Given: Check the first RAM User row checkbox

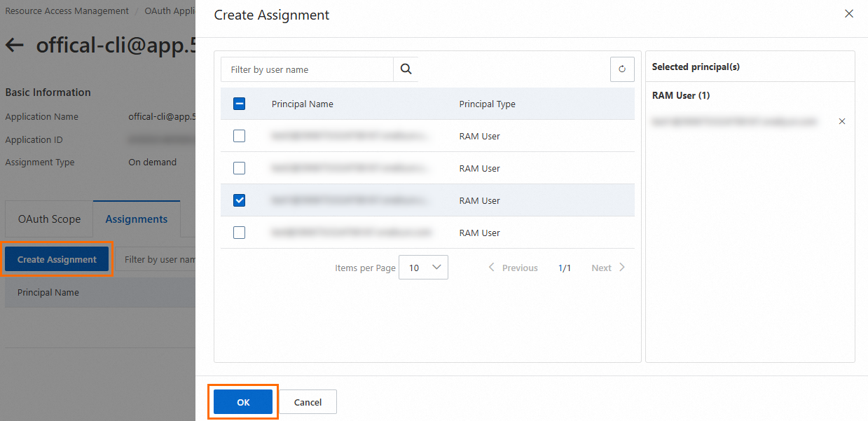Looking at the screenshot, I should click(x=239, y=136).
